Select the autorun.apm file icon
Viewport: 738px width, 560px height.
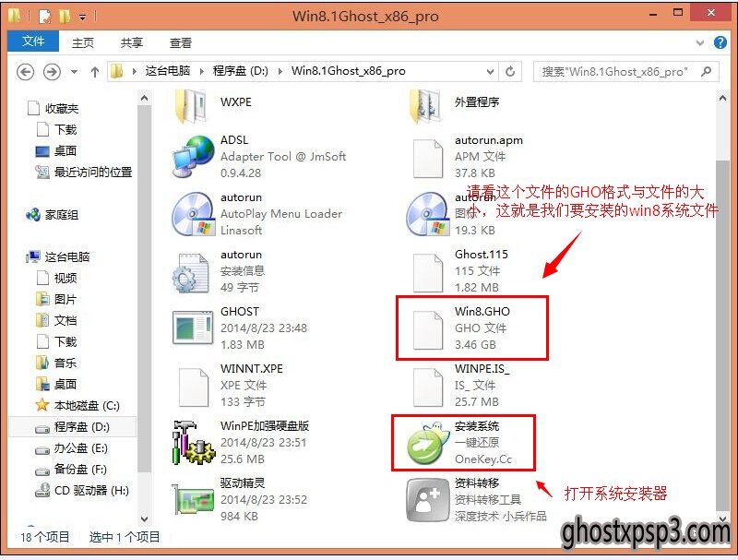pyautogui.click(x=427, y=158)
